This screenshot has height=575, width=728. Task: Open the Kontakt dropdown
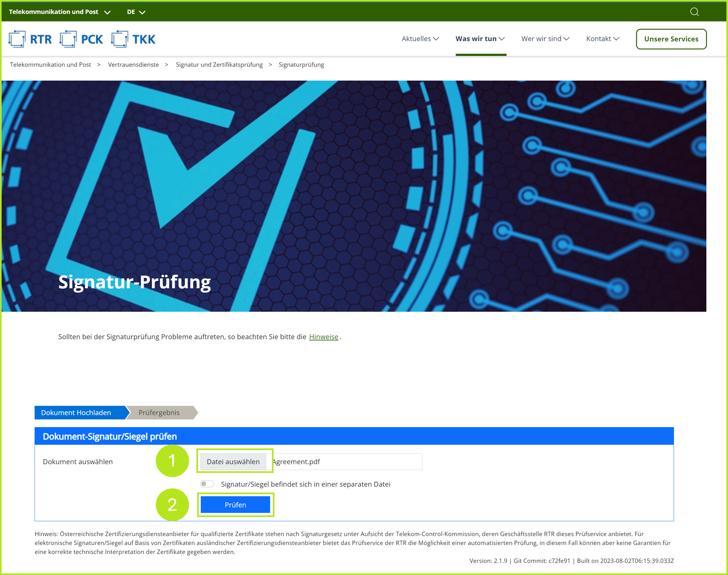602,39
